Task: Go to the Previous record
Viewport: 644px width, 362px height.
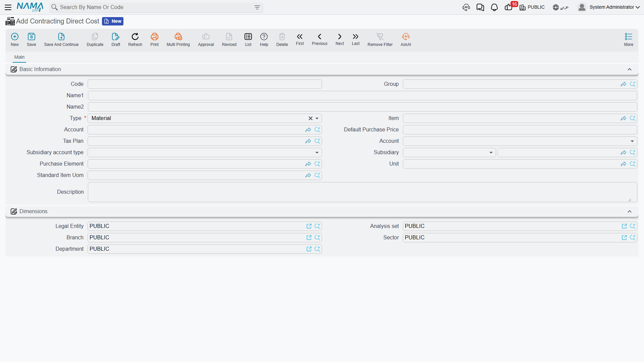Action: (x=320, y=39)
